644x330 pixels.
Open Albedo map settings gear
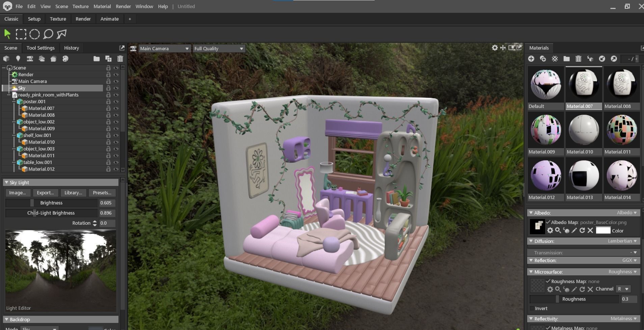tap(550, 230)
